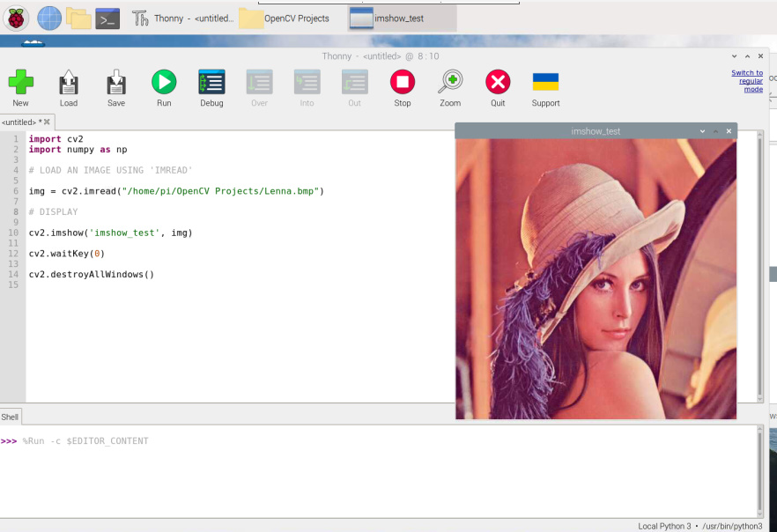Launch the web browser globe icon
777x532 pixels.
tap(49, 18)
